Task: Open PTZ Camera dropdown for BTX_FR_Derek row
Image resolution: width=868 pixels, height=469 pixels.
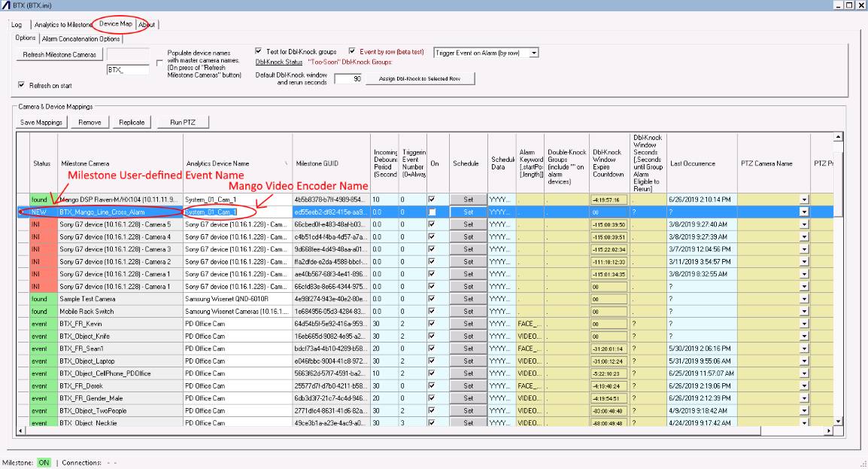Action: 804,386
